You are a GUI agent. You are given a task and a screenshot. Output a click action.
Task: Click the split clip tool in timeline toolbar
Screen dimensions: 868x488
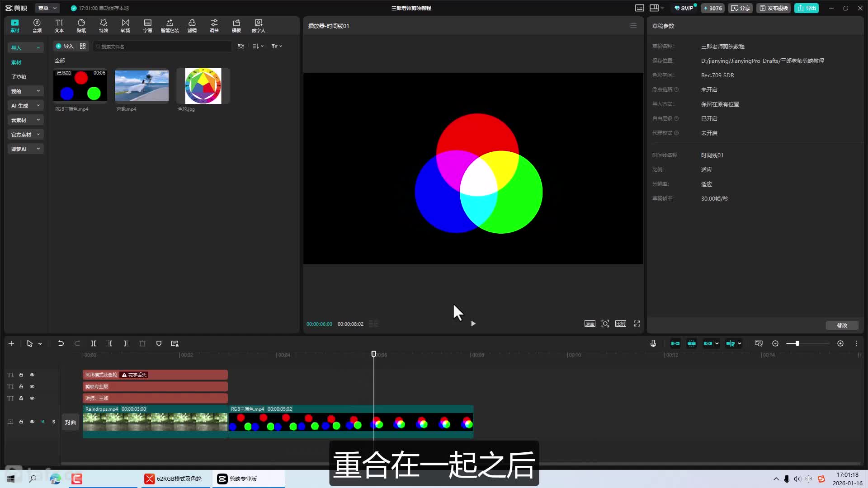[x=94, y=343]
